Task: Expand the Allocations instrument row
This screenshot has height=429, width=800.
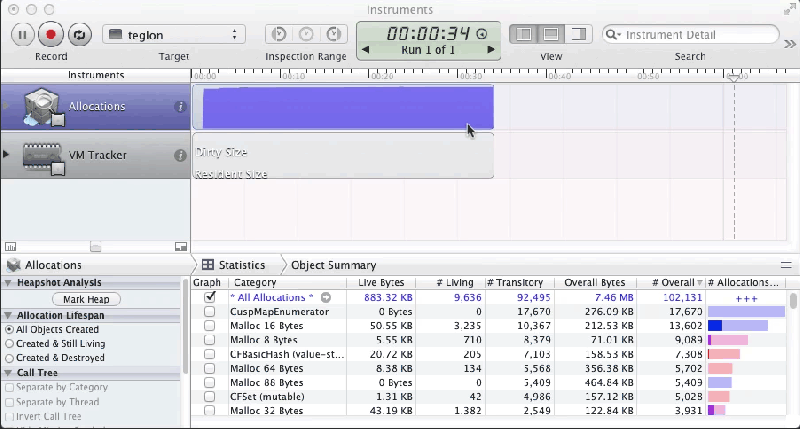Action: point(6,106)
